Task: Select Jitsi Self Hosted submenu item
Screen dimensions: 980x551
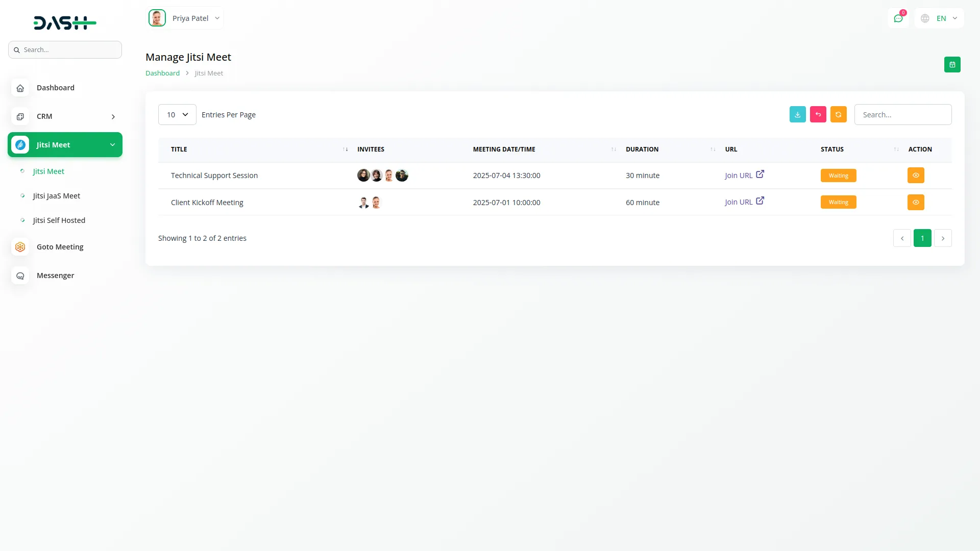Action: click(x=59, y=220)
